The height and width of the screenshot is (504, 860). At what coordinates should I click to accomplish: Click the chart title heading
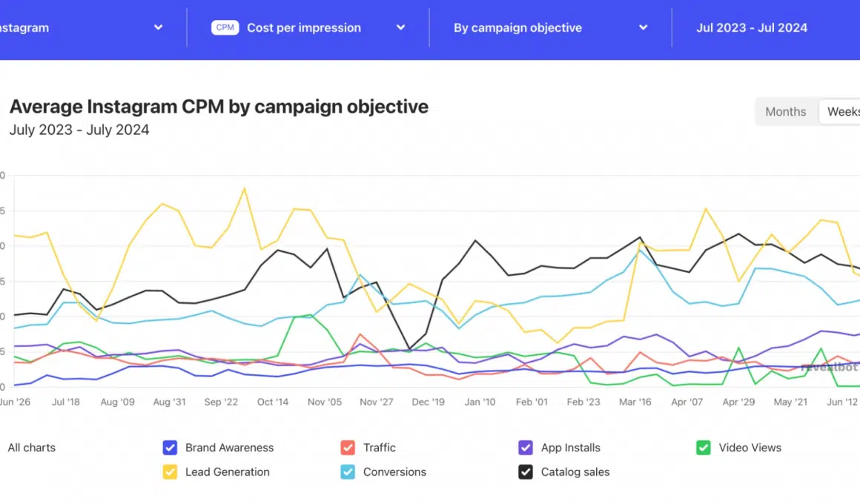[219, 107]
